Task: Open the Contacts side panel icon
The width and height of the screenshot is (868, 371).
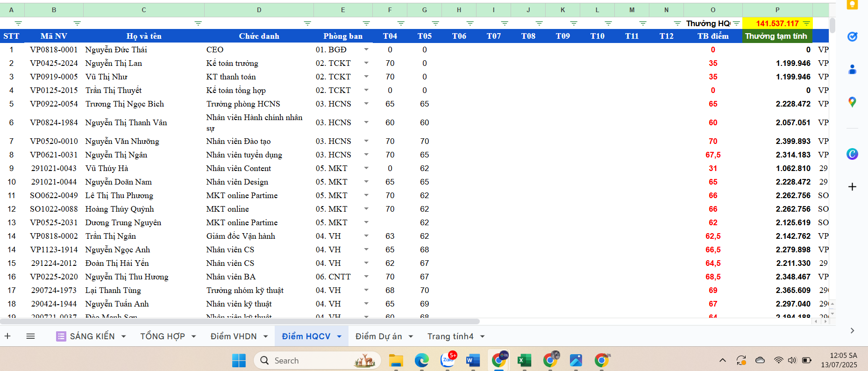Action: click(x=852, y=70)
